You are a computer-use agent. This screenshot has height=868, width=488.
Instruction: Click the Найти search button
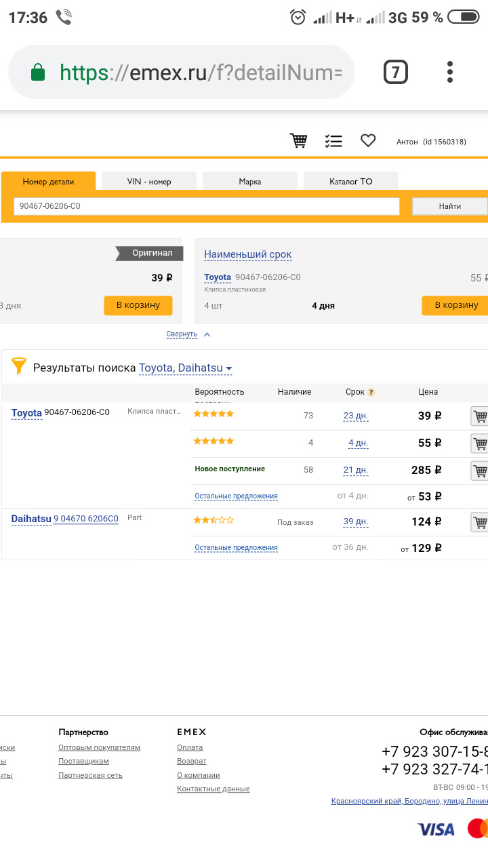pyautogui.click(x=450, y=206)
